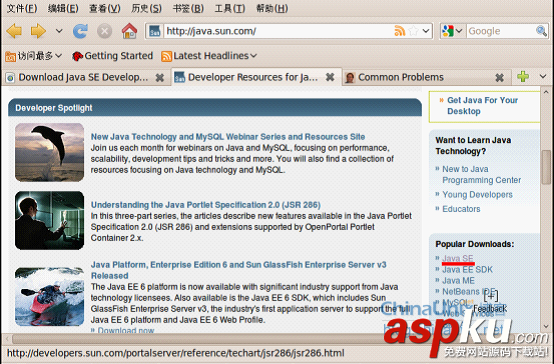Close the Developer Resources tab
The height and width of the screenshot is (364, 554).
330,77
